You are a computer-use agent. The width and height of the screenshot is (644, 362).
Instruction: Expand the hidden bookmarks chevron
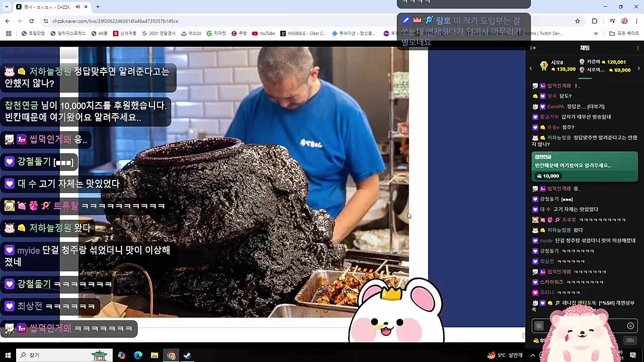[596, 34]
